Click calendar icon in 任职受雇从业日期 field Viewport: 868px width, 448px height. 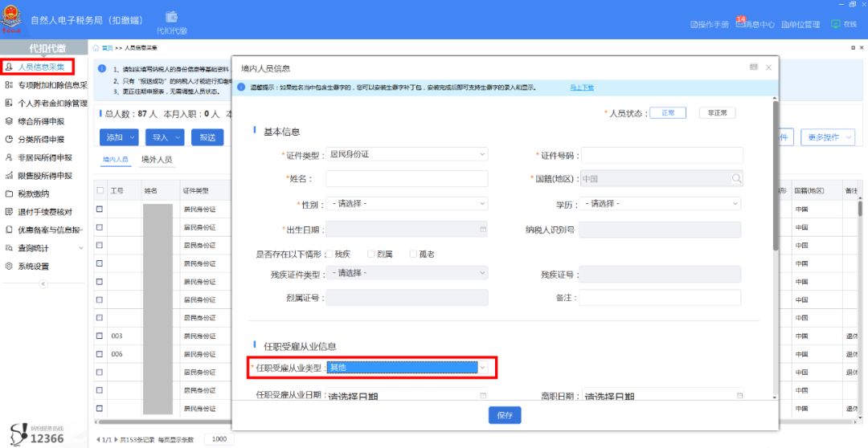pyautogui.click(x=483, y=396)
